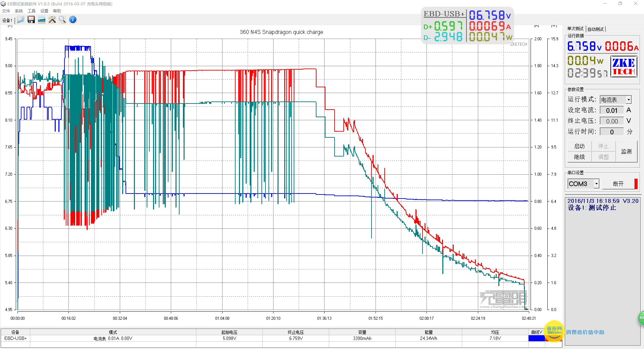This screenshot has height=349, width=644.
Task: Click the EBD-USB+ device table cell
Action: click(15, 339)
